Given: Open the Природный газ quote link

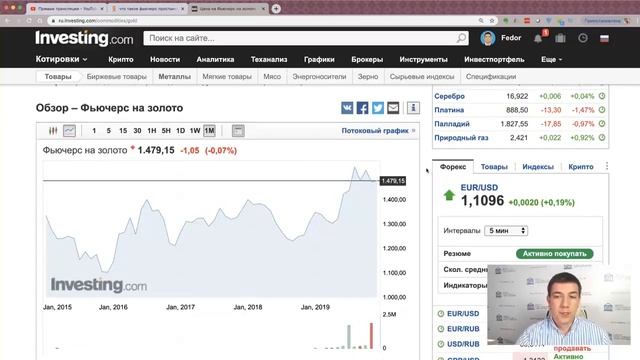Looking at the screenshot, I should tap(461, 138).
